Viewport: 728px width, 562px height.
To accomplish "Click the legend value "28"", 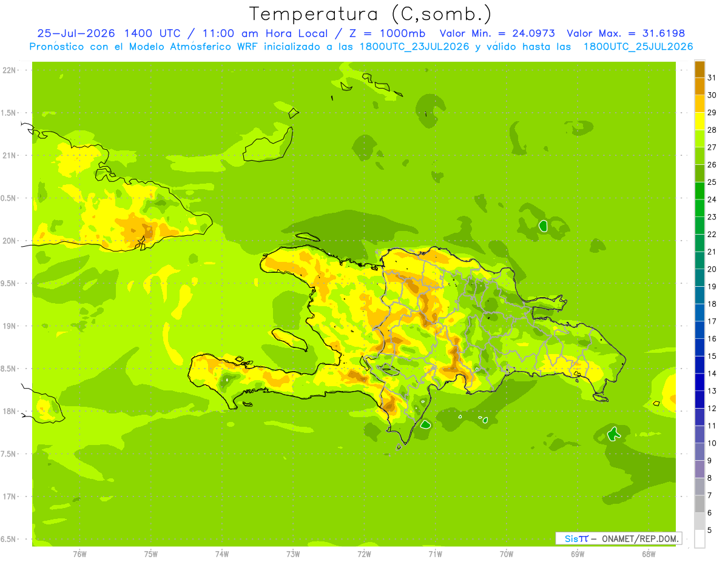I will coord(712,130).
